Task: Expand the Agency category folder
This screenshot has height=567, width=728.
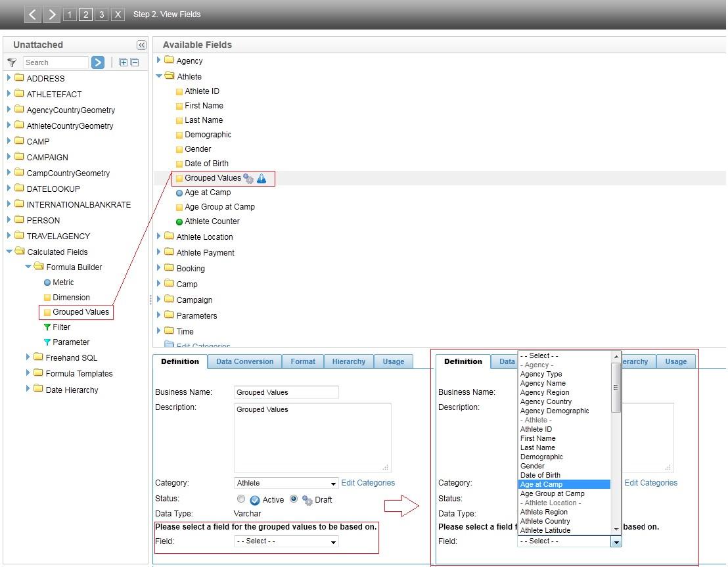Action: 159,60
